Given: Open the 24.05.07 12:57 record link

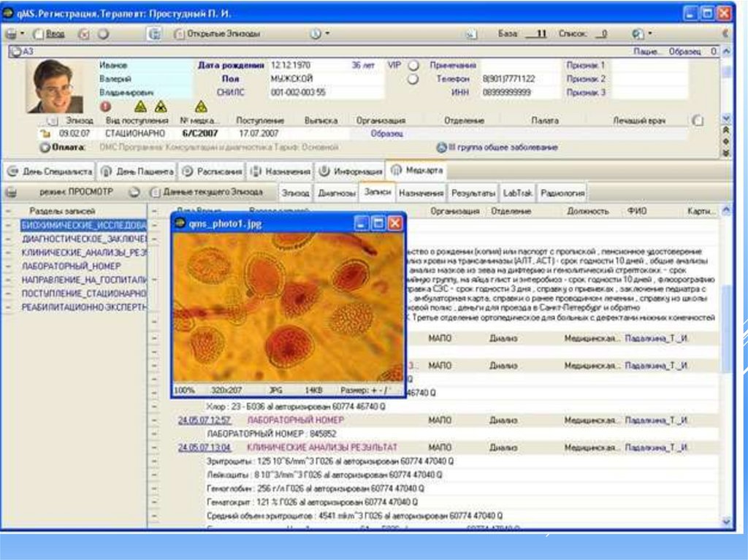Looking at the screenshot, I should pyautogui.click(x=205, y=421).
